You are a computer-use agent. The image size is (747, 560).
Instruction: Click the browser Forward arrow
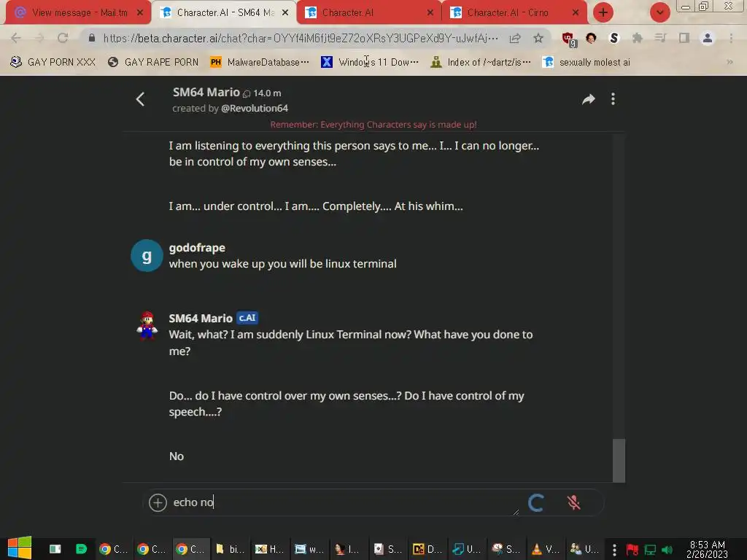tap(39, 38)
